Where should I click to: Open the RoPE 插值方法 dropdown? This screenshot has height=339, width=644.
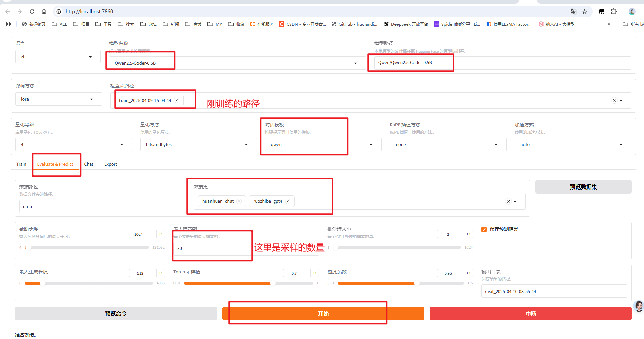pos(448,144)
